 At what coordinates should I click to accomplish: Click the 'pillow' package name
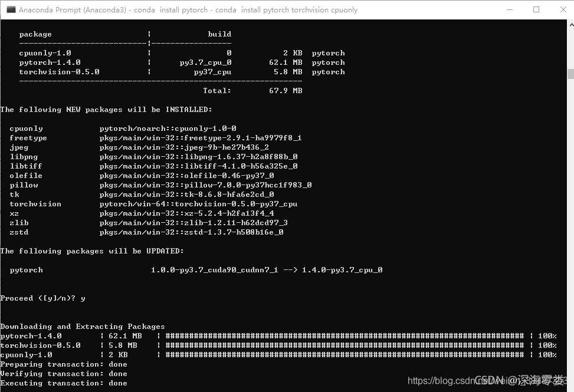pyautogui.click(x=24, y=185)
